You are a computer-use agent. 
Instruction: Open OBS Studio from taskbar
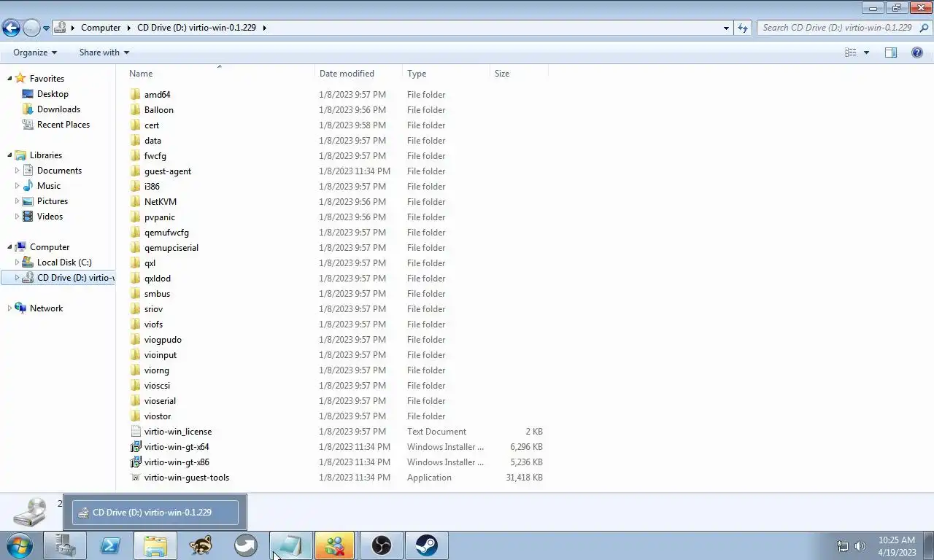coord(382,545)
